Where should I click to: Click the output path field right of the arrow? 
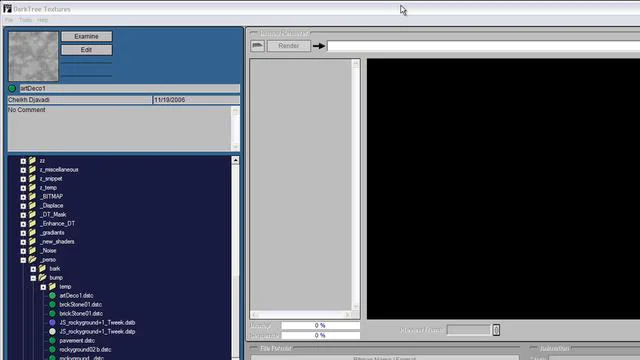(483, 46)
